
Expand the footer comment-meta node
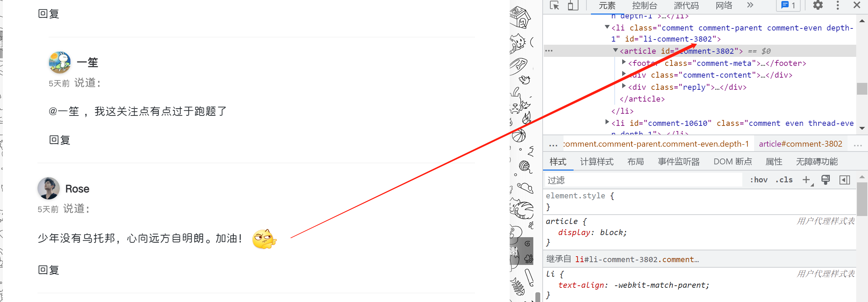(x=624, y=62)
